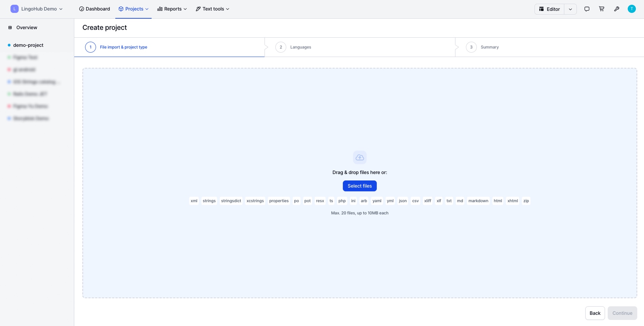This screenshot has height=326, width=644.
Task: Click the LingoHub Demo workspace logo
Action: tap(15, 9)
